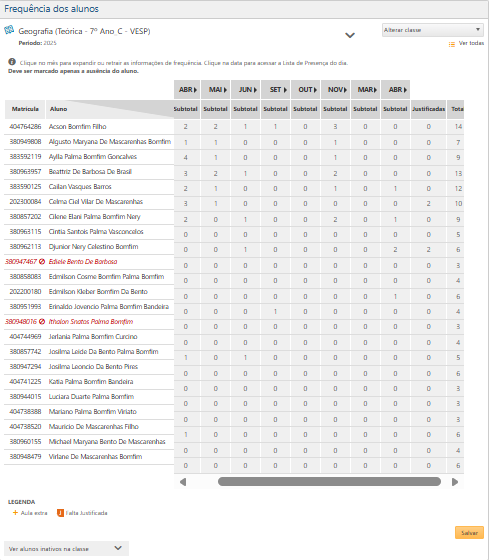Select Edmilson Kleber Bomfim Da Bento
The height and width of the screenshot is (560, 489).
pos(98,291)
